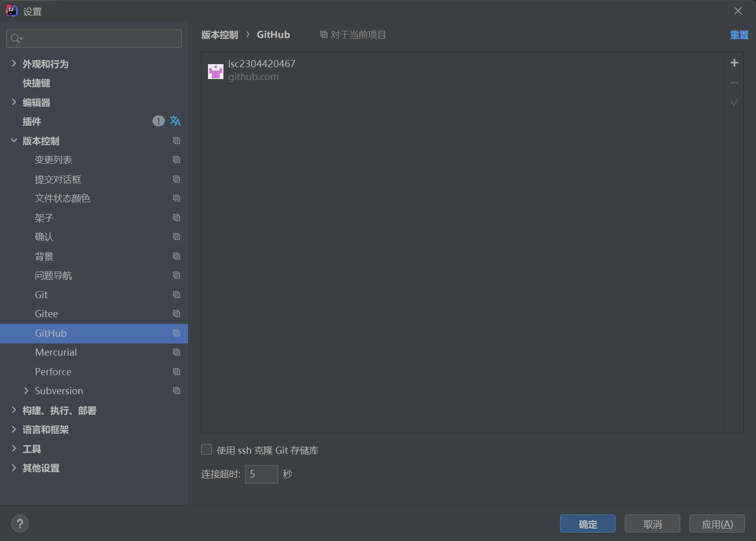Click the add account plus icon
The image size is (756, 541).
734,63
